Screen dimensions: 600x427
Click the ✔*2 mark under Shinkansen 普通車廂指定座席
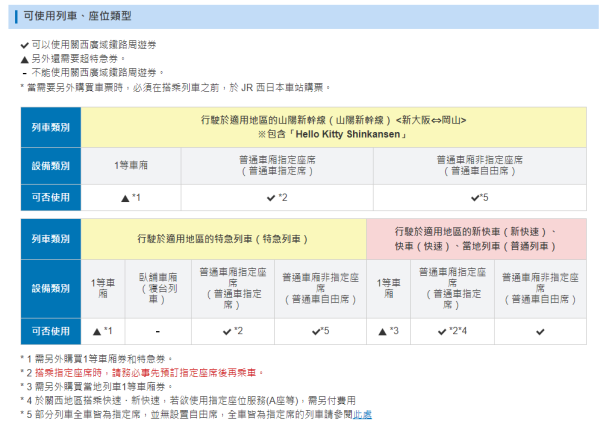click(277, 198)
